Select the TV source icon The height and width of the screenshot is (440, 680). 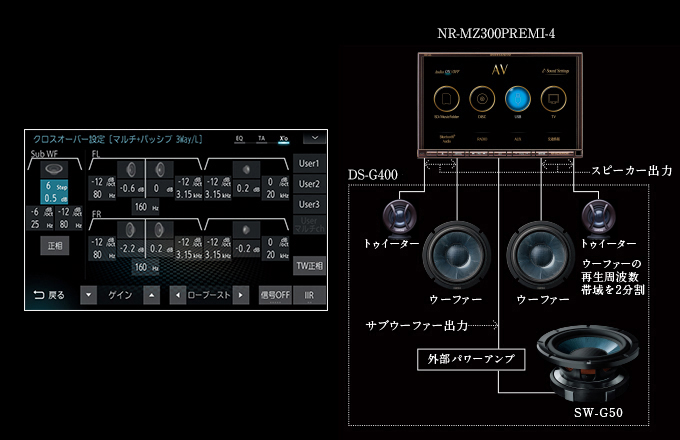tap(552, 100)
